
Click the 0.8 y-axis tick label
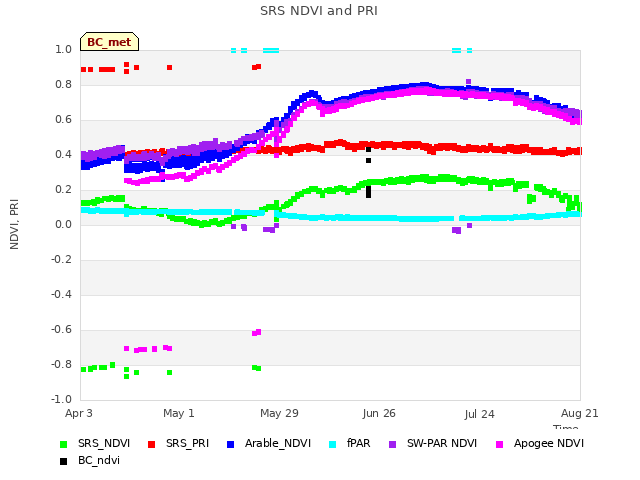pos(63,85)
